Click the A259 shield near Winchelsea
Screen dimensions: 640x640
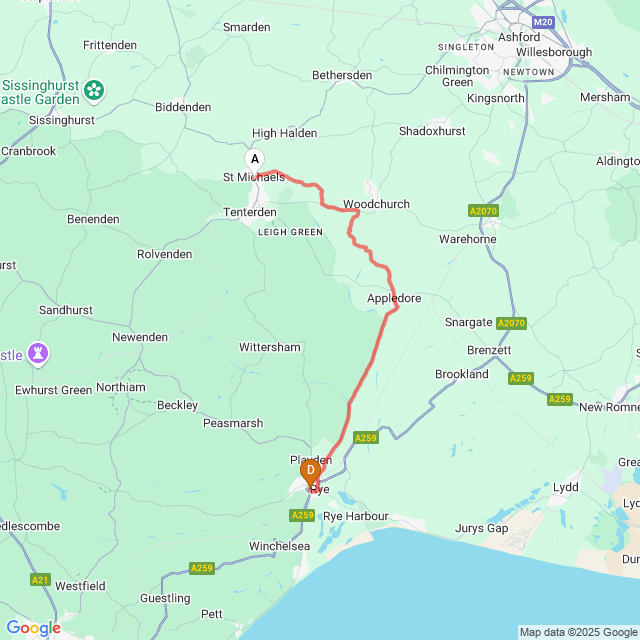click(x=302, y=515)
